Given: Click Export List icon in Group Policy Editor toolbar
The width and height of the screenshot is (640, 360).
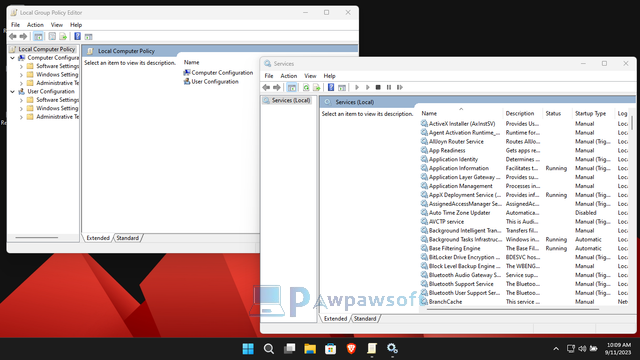Looking at the screenshot, I should (63, 36).
